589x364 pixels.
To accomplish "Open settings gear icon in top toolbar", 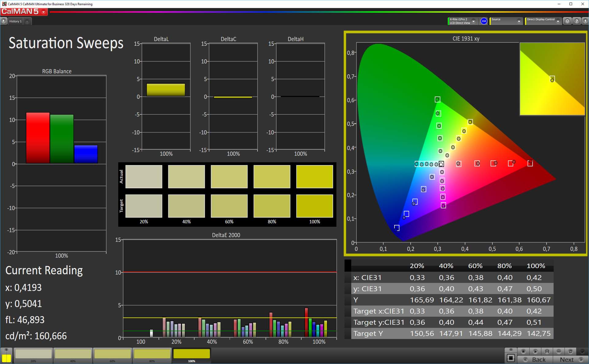I will pyautogui.click(x=567, y=21).
